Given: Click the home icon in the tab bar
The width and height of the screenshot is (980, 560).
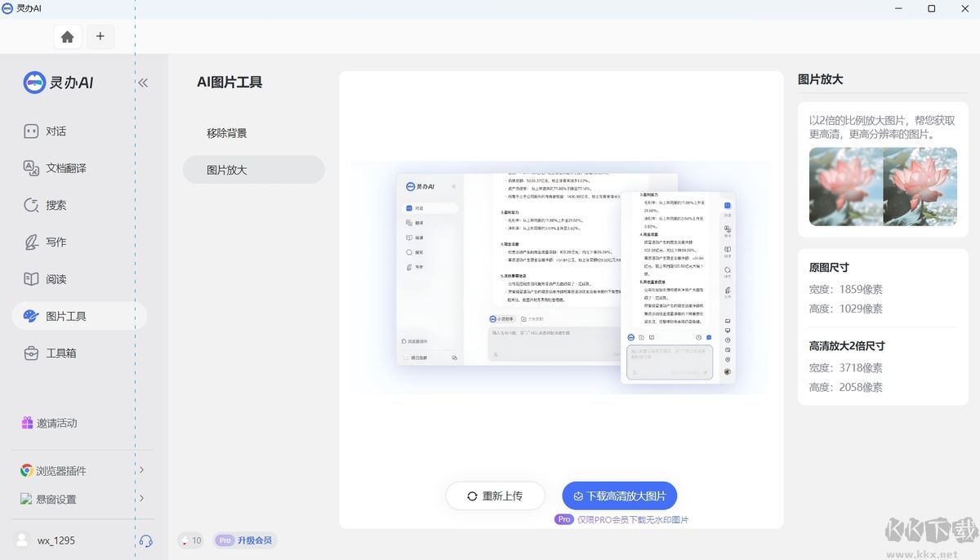Looking at the screenshot, I should click(x=68, y=36).
